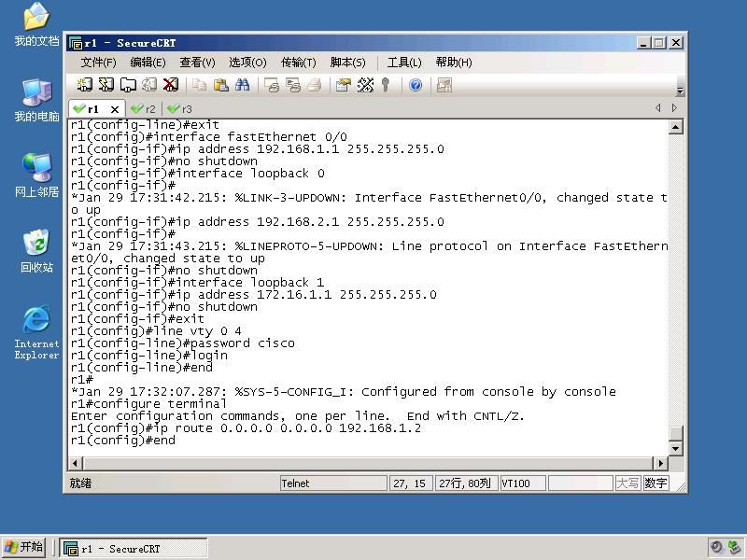This screenshot has width=747, height=560.
Task: Switch to the r2 session tab
Action: pos(144,109)
